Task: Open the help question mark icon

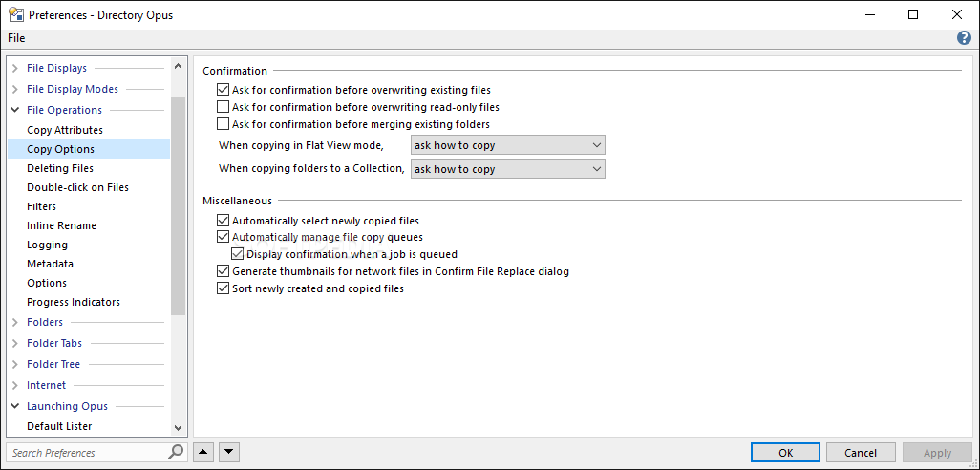Action: 964,38
